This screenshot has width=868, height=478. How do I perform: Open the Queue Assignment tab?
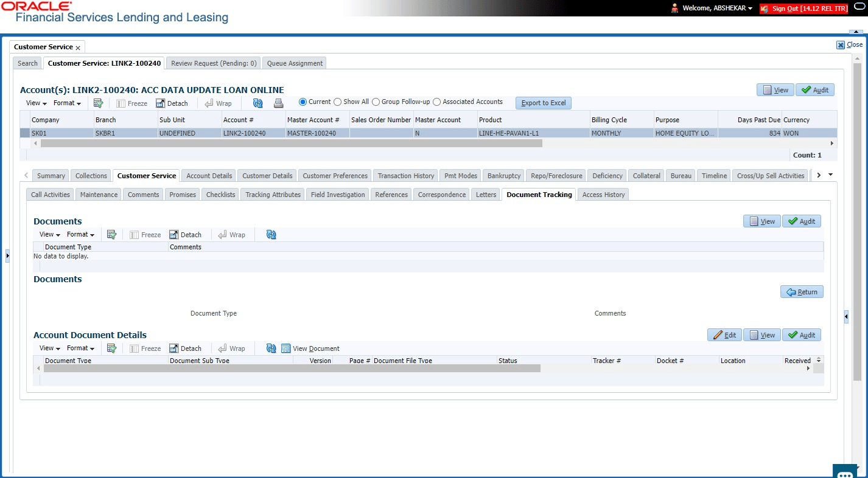[x=295, y=63]
